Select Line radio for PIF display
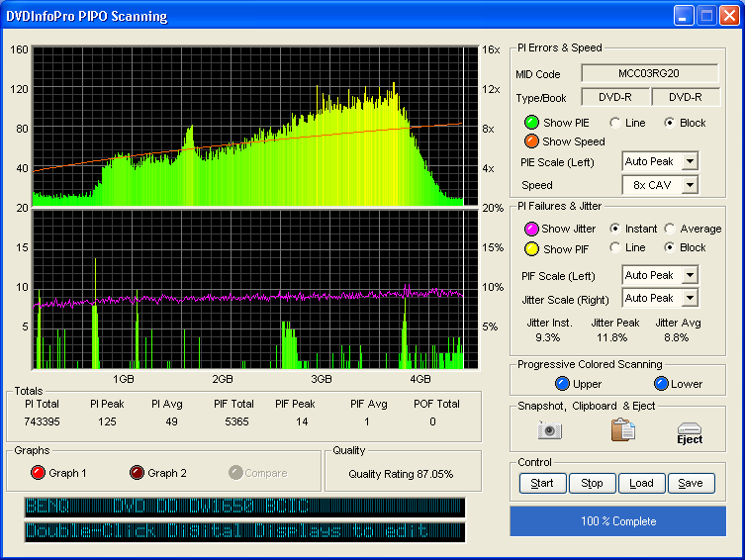The image size is (745, 560). pyautogui.click(x=615, y=247)
